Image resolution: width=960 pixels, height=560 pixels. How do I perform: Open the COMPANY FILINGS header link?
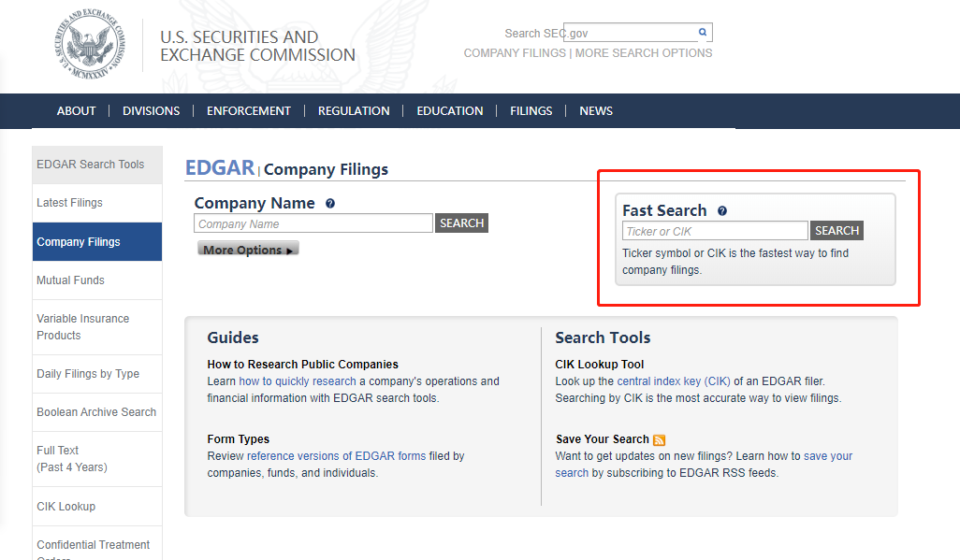515,53
